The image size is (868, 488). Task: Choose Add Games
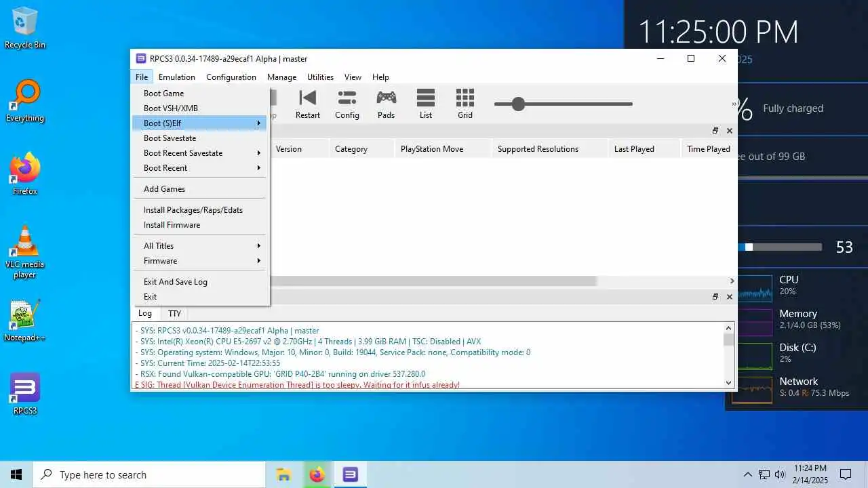pyautogui.click(x=199, y=189)
